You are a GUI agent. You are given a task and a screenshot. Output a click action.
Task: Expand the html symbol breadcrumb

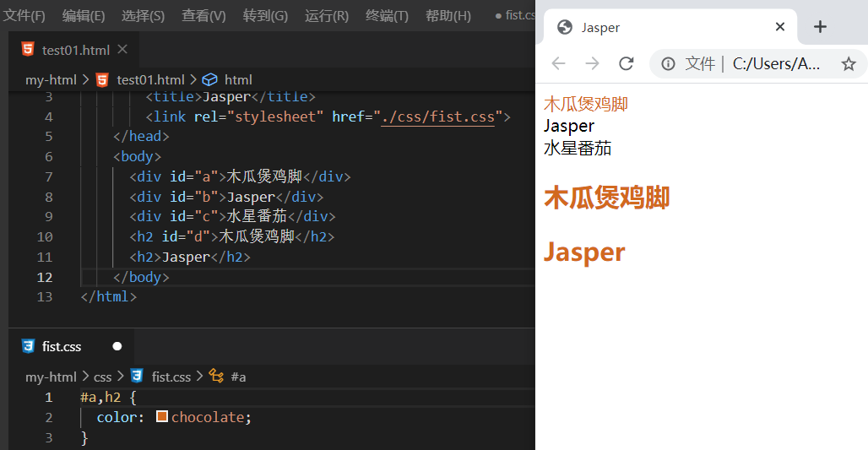point(237,79)
